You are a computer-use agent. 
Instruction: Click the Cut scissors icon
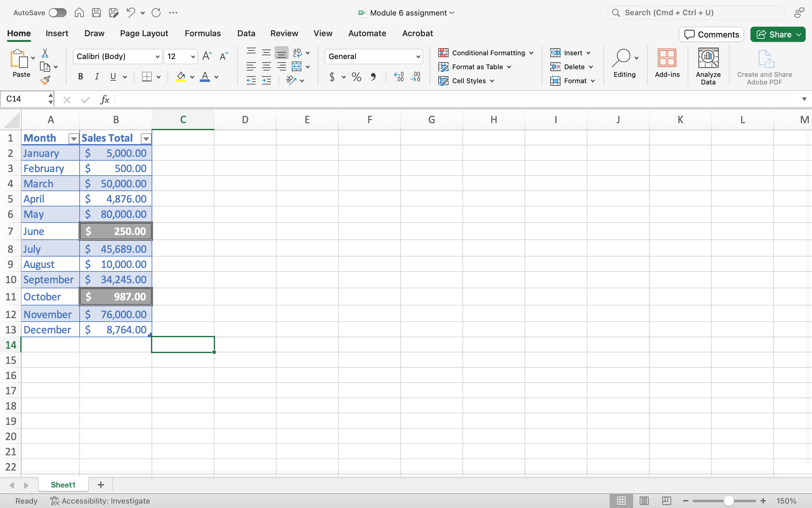[45, 53]
